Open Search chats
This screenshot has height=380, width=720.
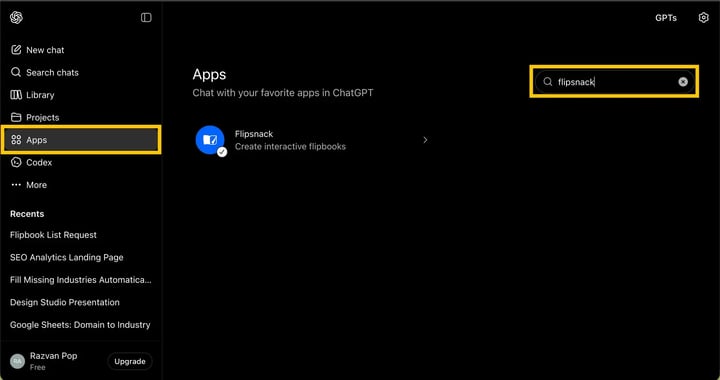(x=81, y=72)
